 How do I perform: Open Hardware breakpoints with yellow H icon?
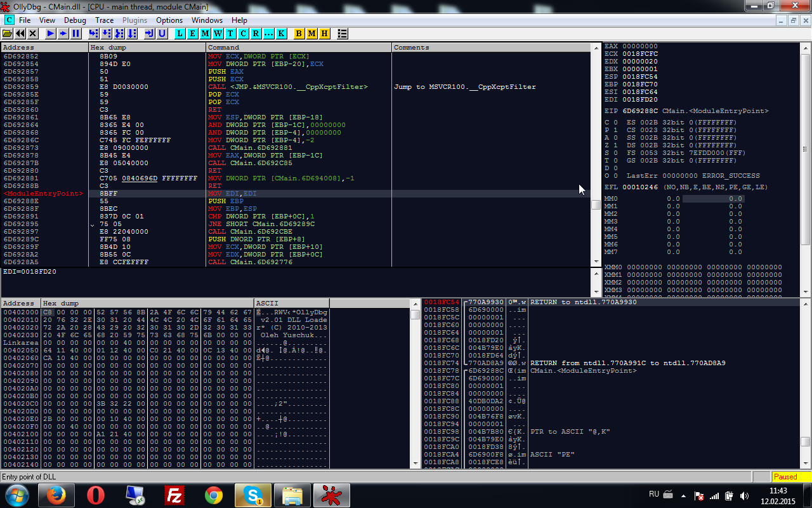click(325, 33)
